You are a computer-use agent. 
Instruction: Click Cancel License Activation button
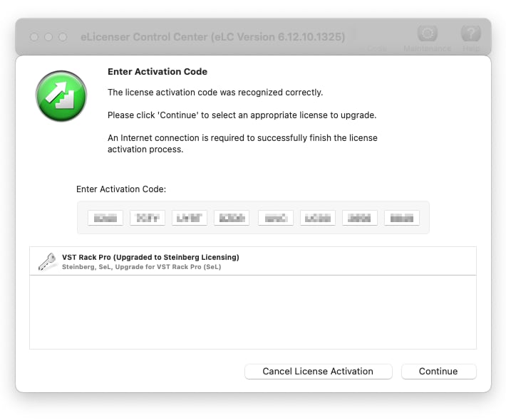pos(318,372)
